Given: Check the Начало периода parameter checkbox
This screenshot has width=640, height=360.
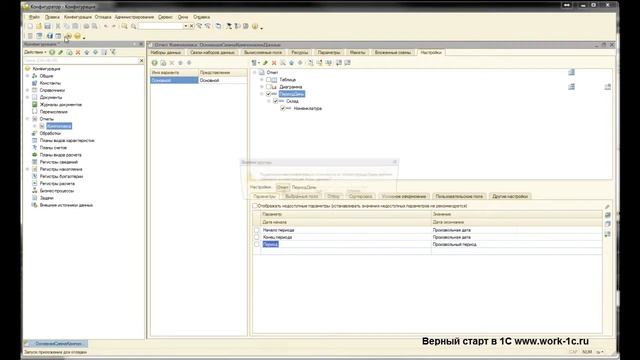Looking at the screenshot, I should click(257, 230).
